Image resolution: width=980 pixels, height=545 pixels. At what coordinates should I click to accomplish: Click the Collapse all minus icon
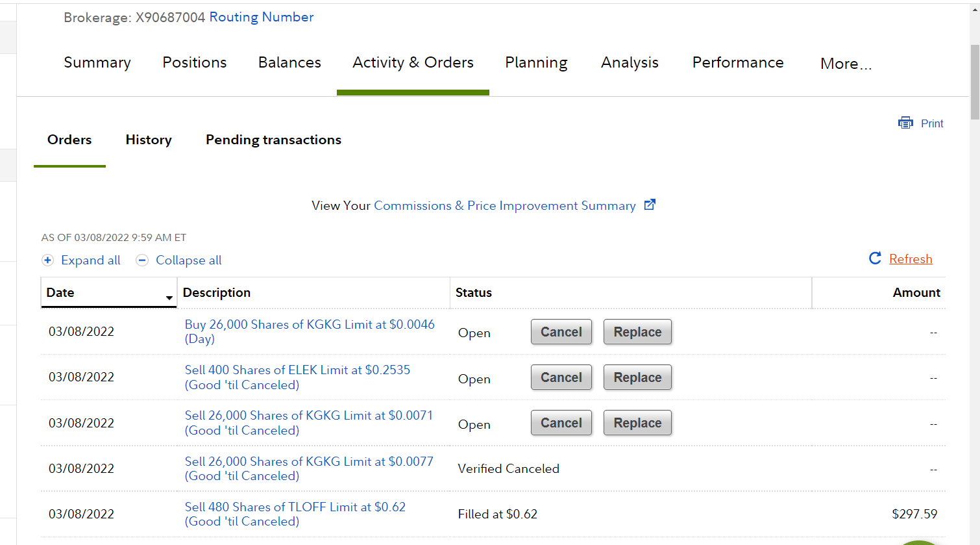point(142,260)
